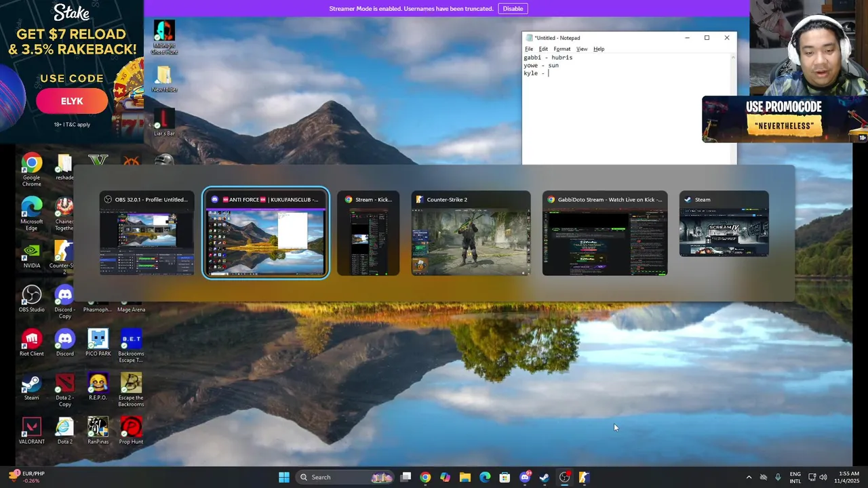Open RanPinas desktop icon
The width and height of the screenshot is (868, 488).
pos(98,431)
